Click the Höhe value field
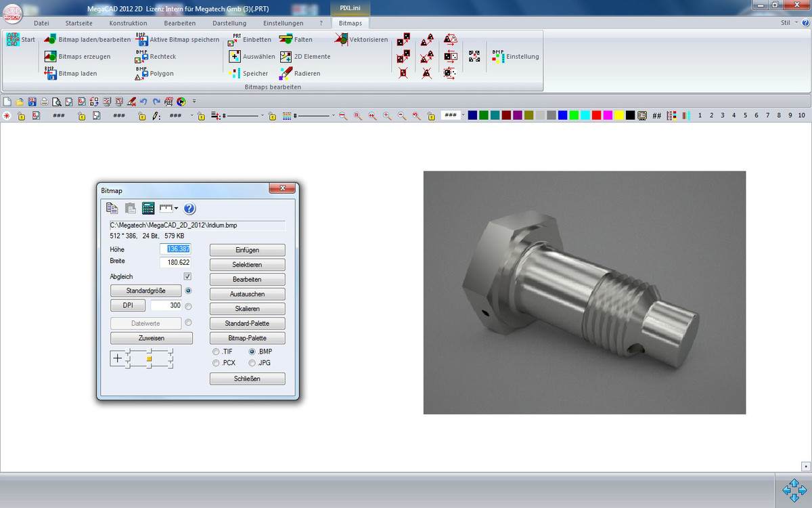Screen dimensions: 812x508 [176, 249]
